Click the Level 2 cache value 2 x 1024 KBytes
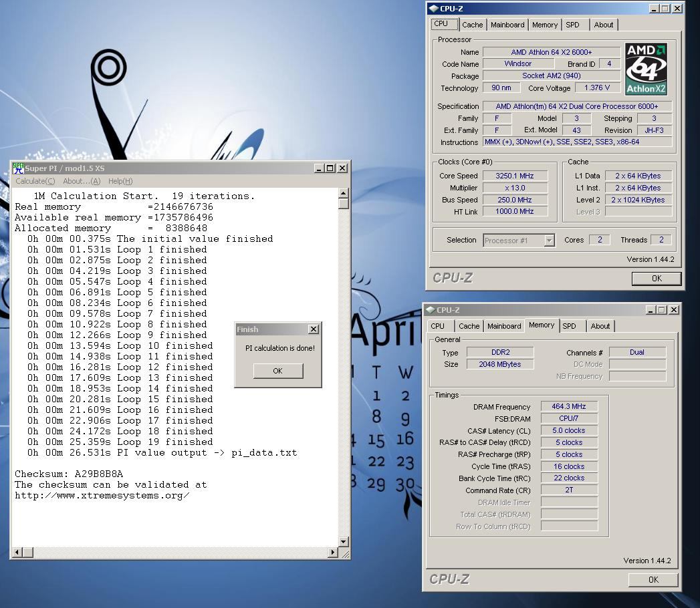 click(x=638, y=200)
